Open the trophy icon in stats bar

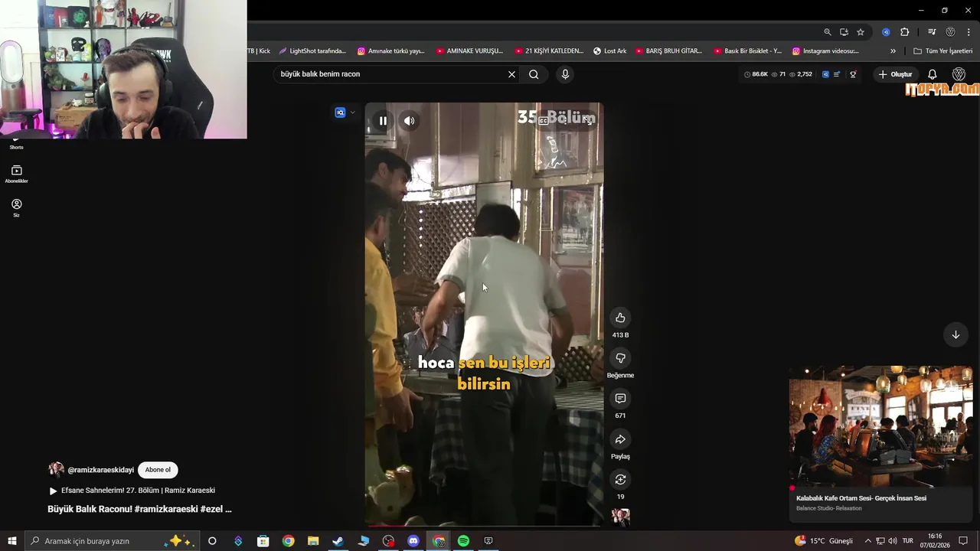[x=853, y=74]
